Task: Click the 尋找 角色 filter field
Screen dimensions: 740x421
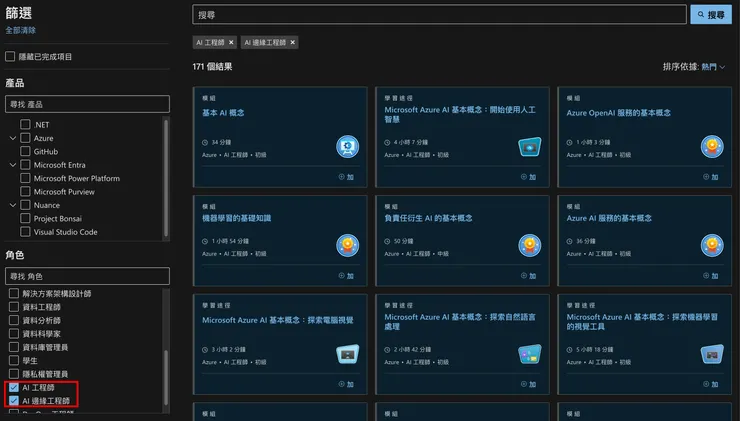Action: point(87,276)
